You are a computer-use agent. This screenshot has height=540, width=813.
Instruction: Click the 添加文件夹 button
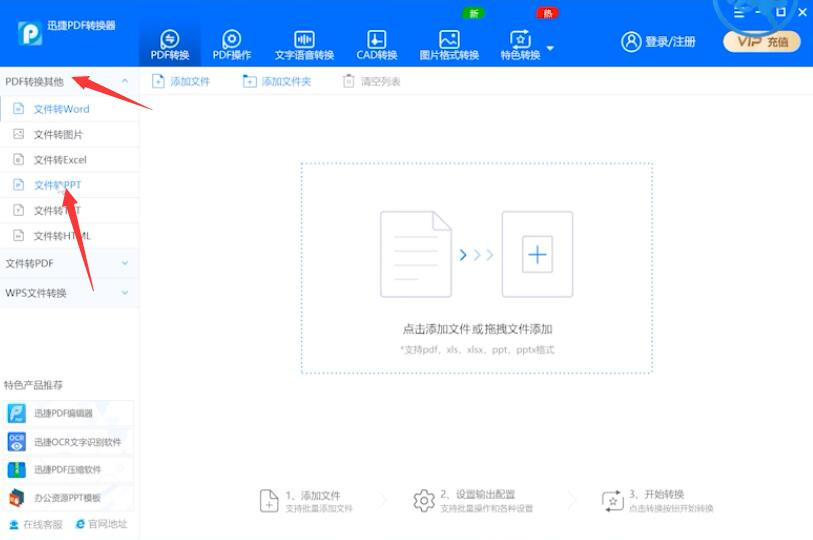click(x=277, y=81)
